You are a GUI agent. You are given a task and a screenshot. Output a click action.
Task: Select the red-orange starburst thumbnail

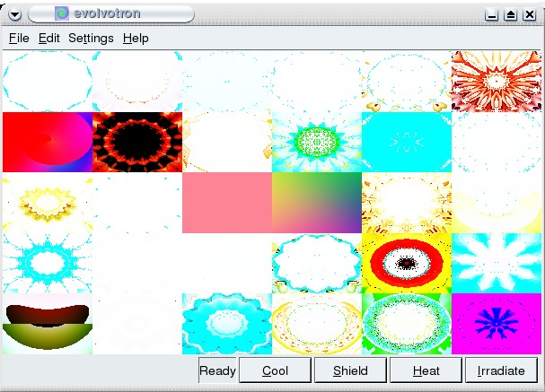pyautogui.click(x=497, y=82)
